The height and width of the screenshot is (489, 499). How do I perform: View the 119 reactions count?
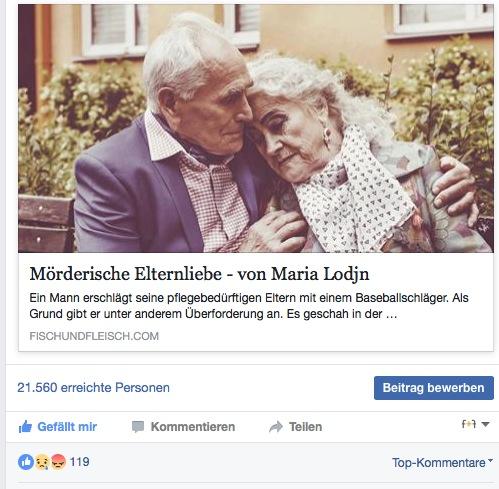coord(79,462)
